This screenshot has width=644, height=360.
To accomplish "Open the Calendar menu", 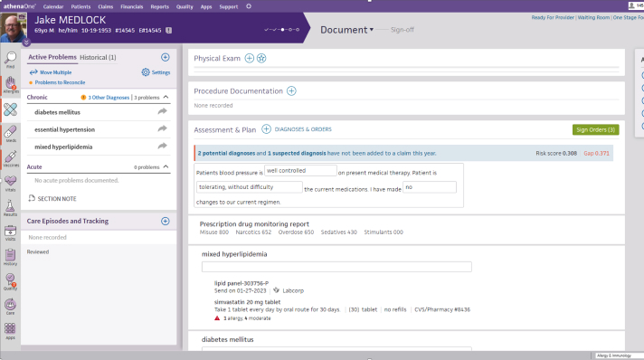I will [x=53, y=6].
